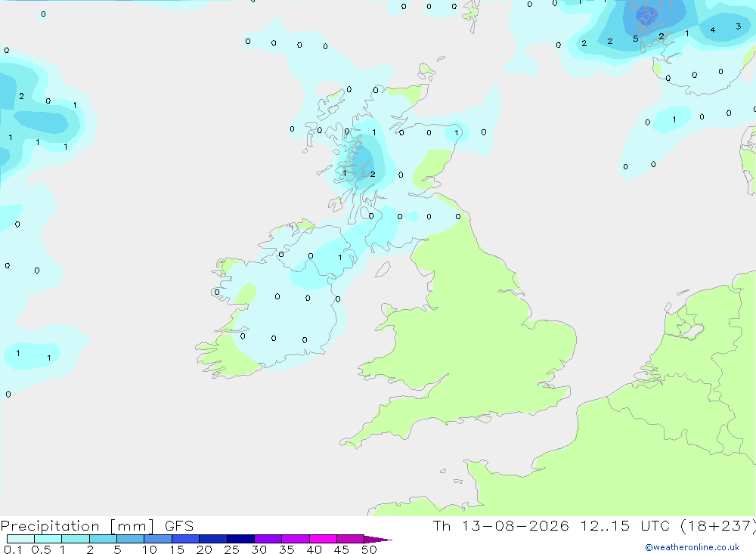The width and height of the screenshot is (756, 554).
Task: Click the '35' legend scale label
Action: point(287,549)
